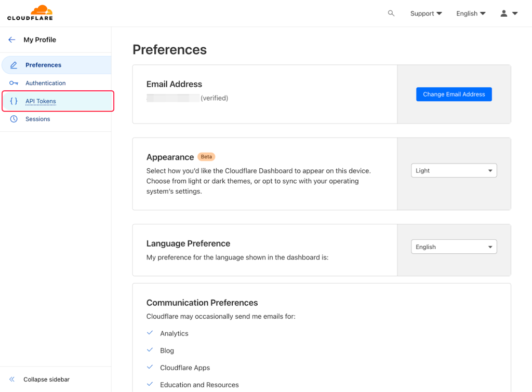Viewport: 532px width, 392px height.
Task: Click the clock icon for Sessions
Action: 14,119
